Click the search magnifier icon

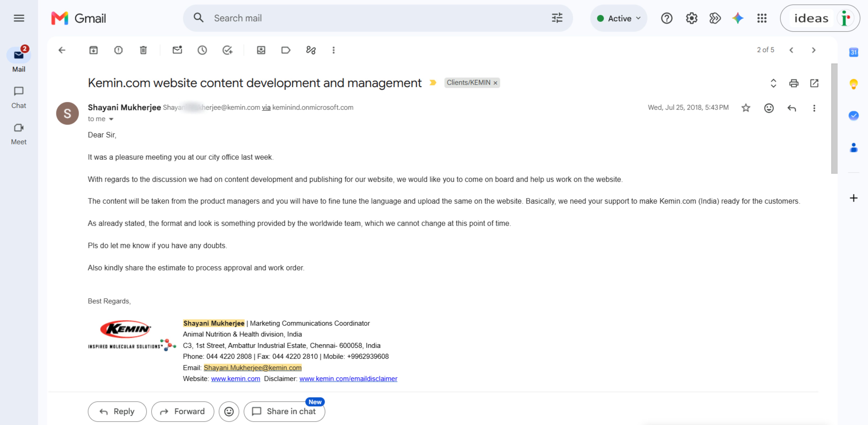[x=198, y=18]
